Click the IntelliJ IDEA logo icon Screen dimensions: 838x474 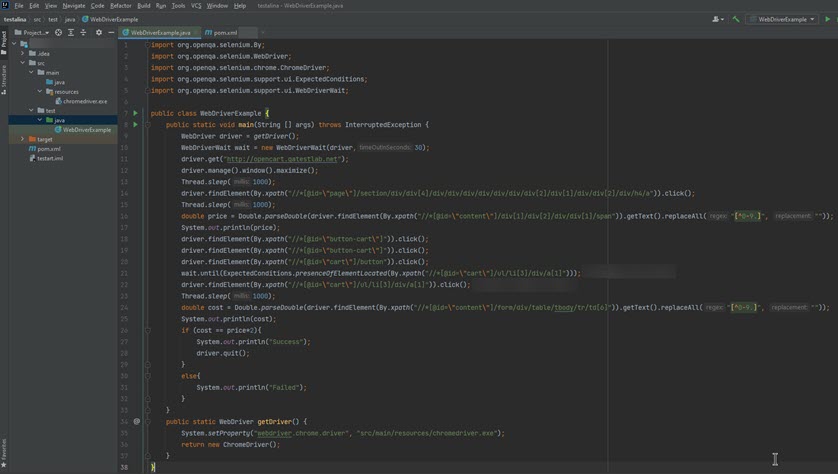click(x=5, y=5)
